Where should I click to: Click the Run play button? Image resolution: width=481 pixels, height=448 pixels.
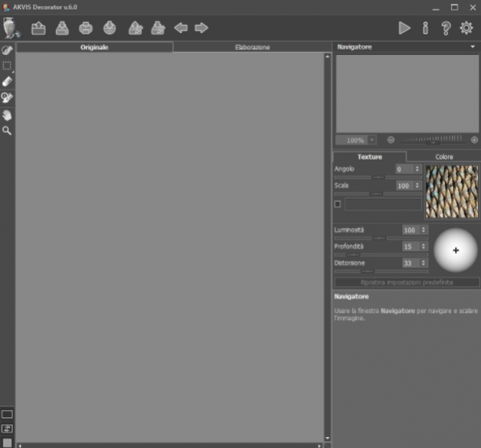pyautogui.click(x=404, y=28)
